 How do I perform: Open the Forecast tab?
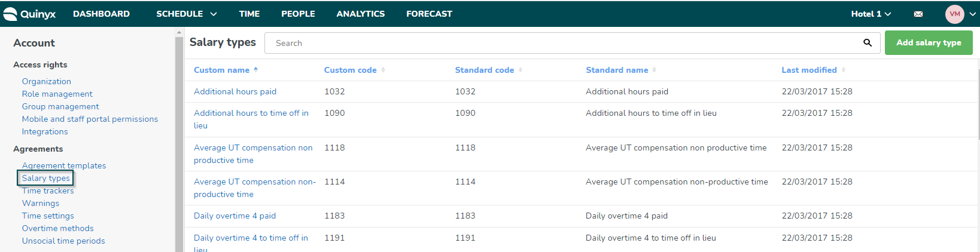point(429,14)
